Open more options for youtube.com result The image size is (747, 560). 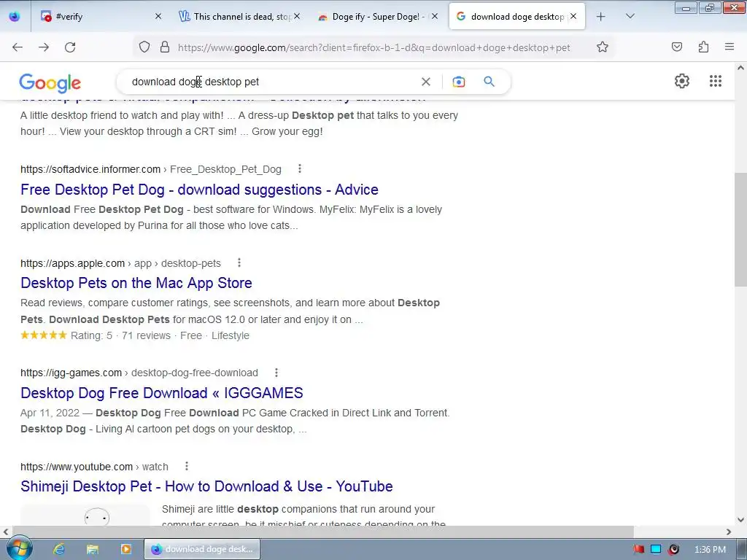(187, 466)
